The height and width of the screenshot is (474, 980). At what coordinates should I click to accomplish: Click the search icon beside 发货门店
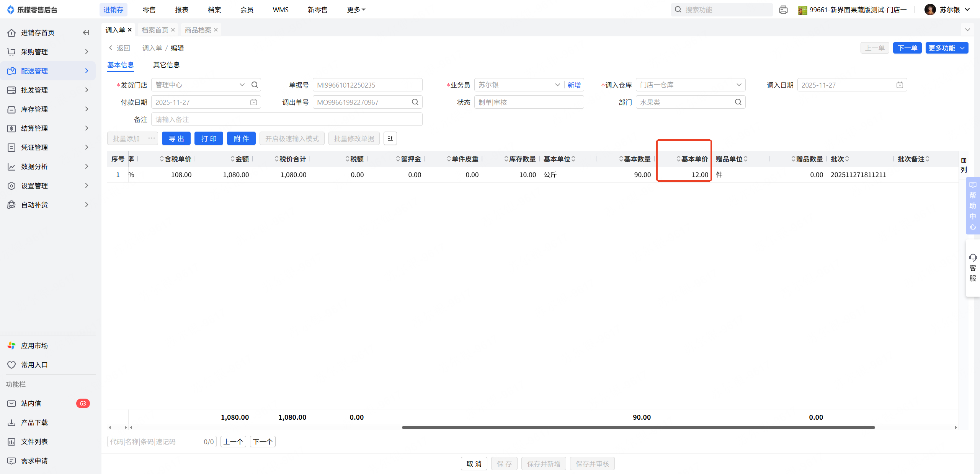tap(255, 85)
